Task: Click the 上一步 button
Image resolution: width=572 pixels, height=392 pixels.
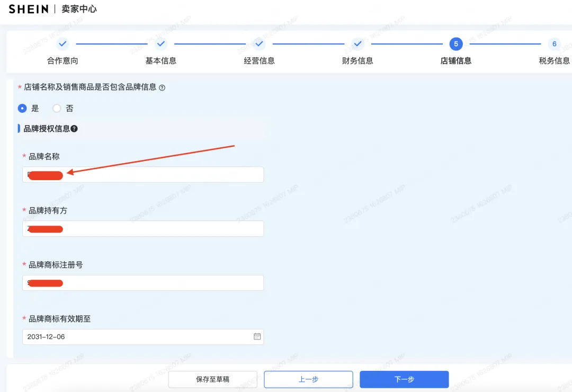Action: (308, 379)
